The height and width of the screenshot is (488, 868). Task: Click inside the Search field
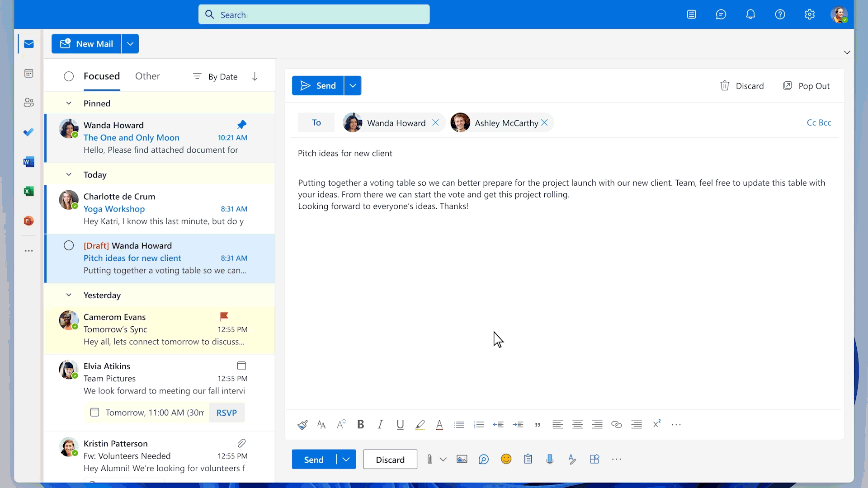click(314, 14)
